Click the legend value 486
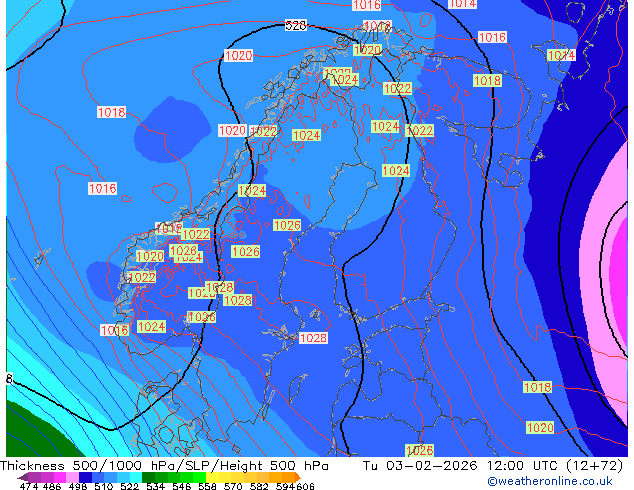 tap(52, 486)
